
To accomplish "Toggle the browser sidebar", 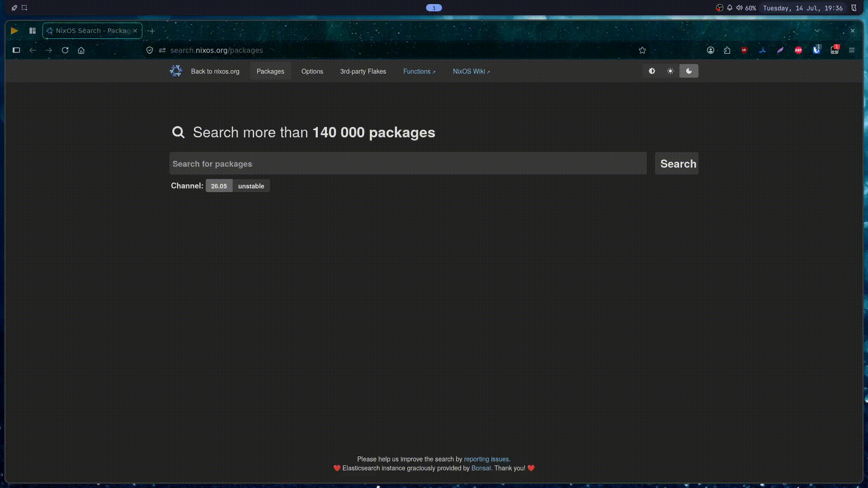I will point(16,50).
